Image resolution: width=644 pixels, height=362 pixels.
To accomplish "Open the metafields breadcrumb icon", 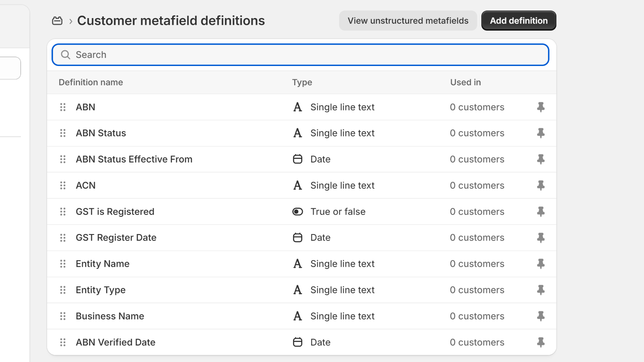I will click(57, 21).
